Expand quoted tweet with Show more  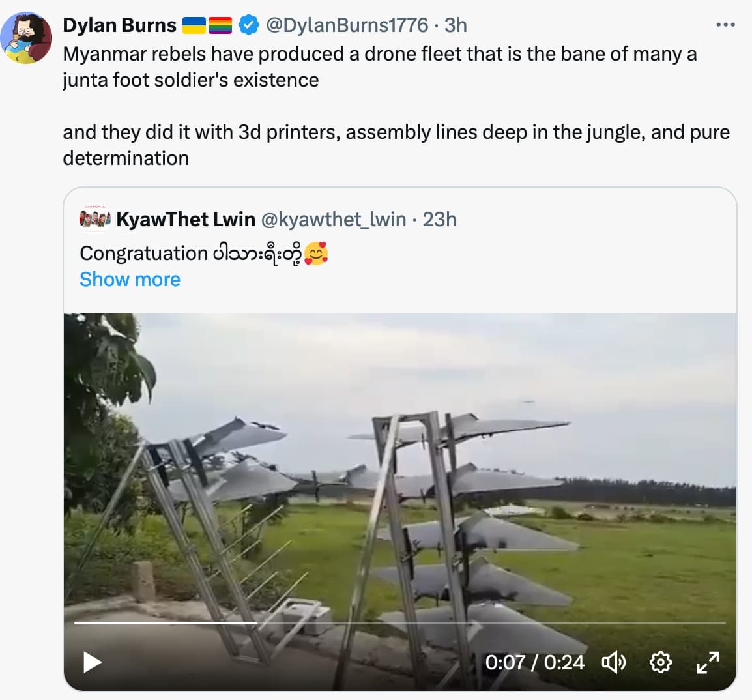coord(130,279)
